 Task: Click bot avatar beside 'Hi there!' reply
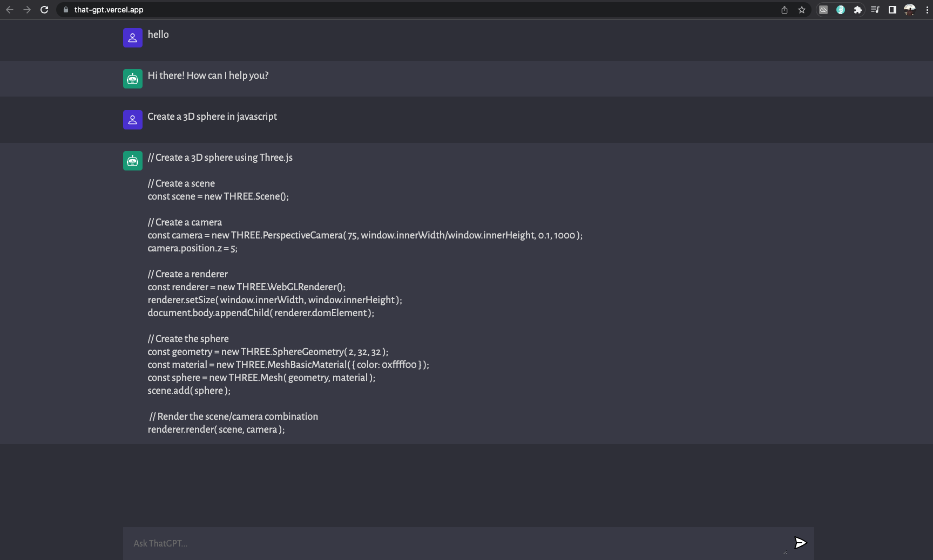133,79
